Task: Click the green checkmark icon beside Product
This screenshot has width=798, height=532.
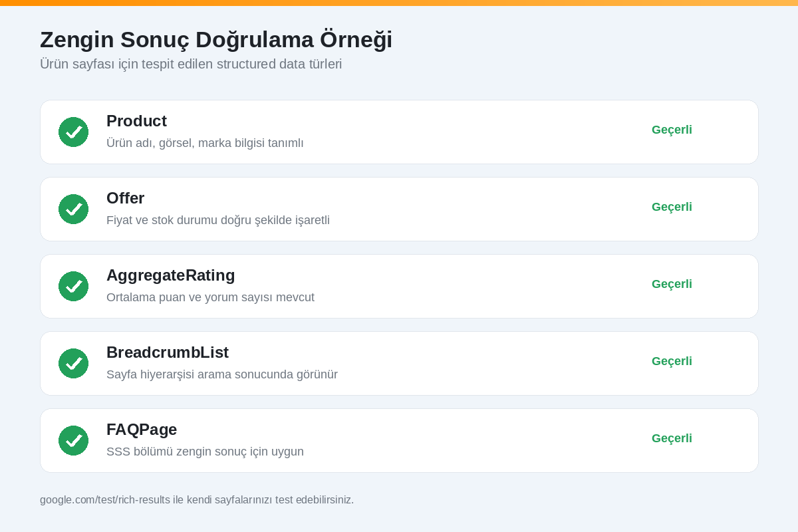Action: pyautogui.click(x=73, y=132)
